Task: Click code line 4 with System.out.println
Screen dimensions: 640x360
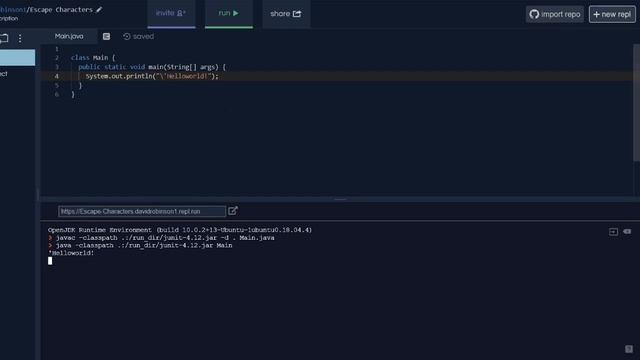Action: point(152,76)
